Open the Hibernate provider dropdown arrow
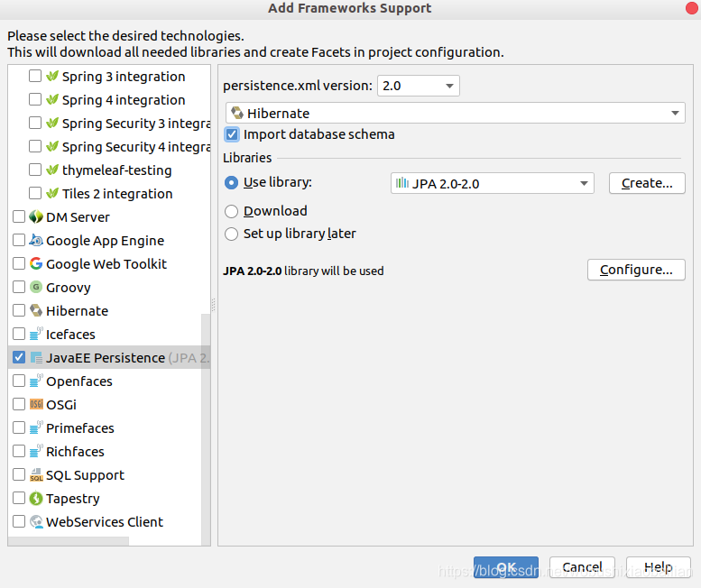This screenshot has width=701, height=588. click(x=675, y=113)
